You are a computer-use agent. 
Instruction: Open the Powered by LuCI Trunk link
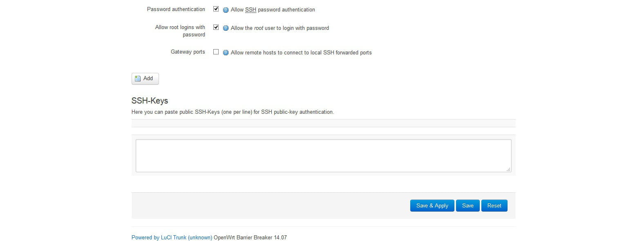click(172, 237)
